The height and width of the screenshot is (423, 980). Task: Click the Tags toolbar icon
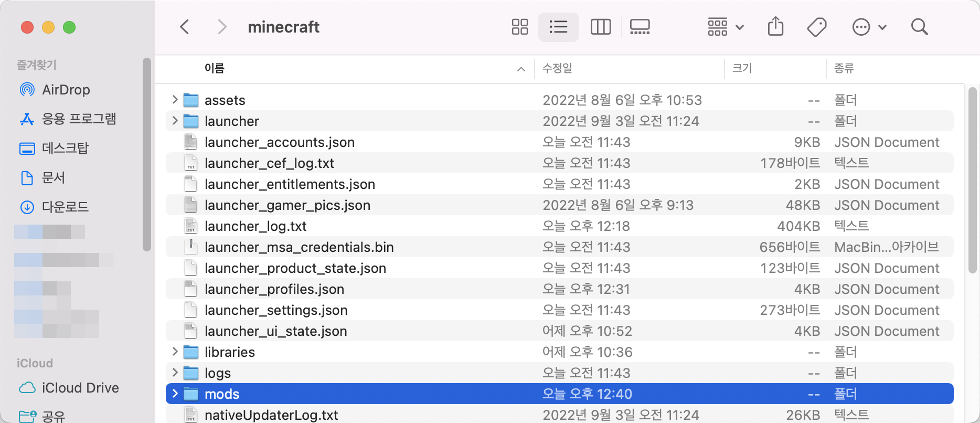coord(817,27)
